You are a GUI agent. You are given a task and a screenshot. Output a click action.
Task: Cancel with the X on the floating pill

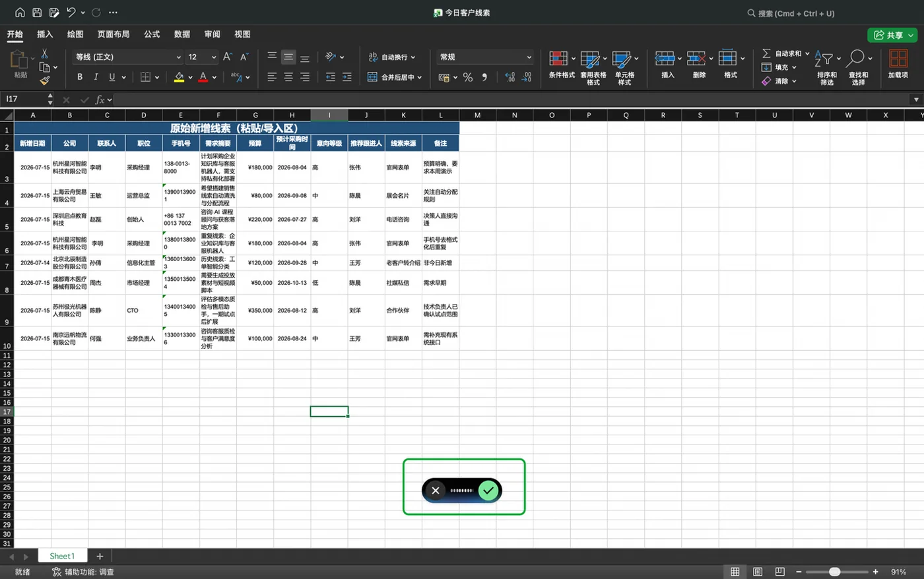[435, 490]
